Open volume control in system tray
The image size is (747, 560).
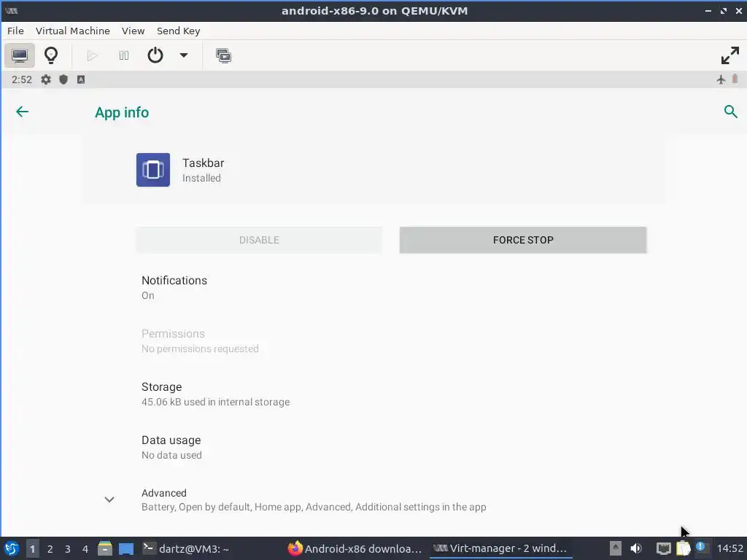[x=636, y=548]
